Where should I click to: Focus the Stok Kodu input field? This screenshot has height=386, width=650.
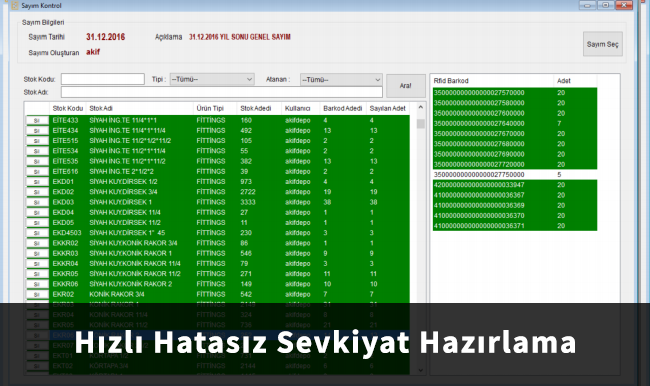tap(103, 79)
